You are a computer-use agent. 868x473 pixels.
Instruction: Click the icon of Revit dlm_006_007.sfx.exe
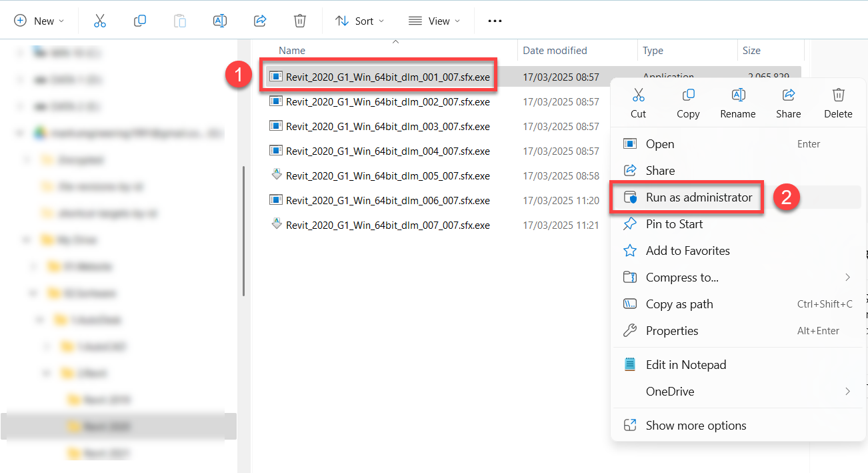276,200
